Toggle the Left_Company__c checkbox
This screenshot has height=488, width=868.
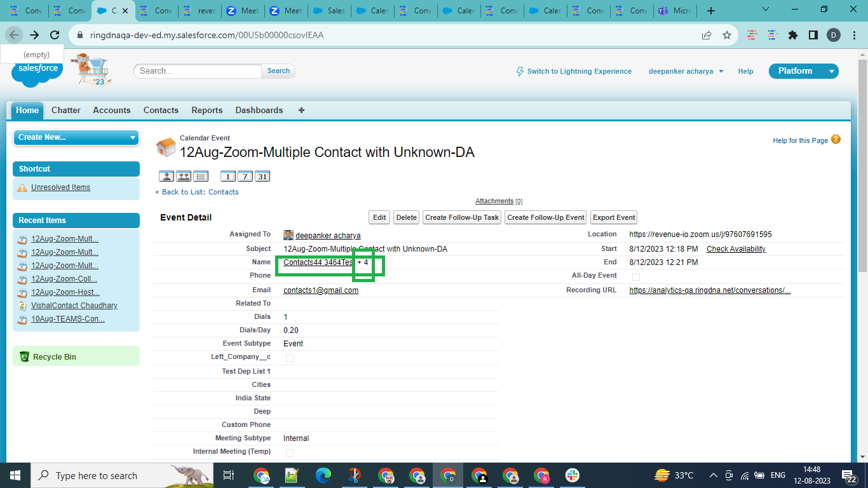coord(290,358)
